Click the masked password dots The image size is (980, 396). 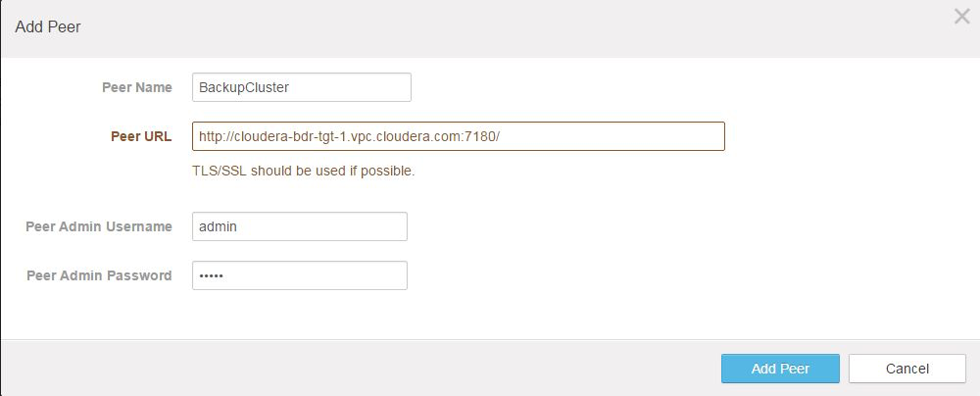tap(211, 275)
